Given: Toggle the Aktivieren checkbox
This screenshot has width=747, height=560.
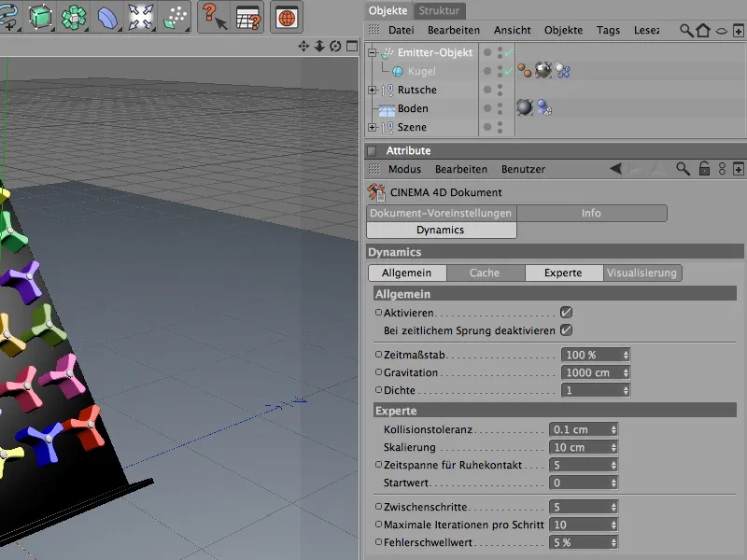Looking at the screenshot, I should coord(566,313).
